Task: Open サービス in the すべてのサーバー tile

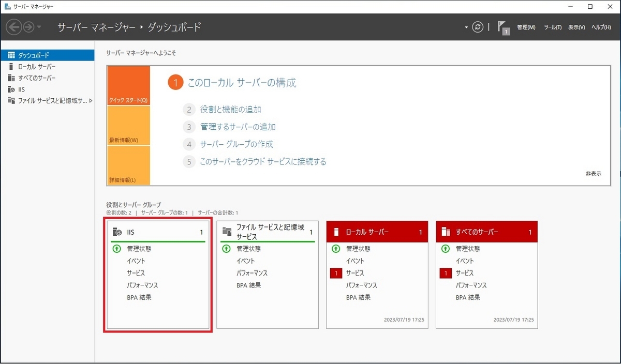Action: [465, 273]
